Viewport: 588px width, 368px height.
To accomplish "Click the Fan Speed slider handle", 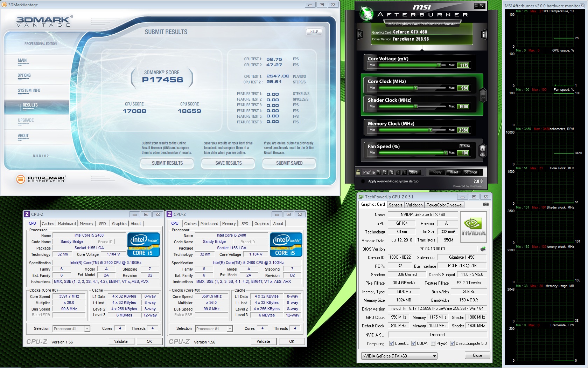I will 446,153.
